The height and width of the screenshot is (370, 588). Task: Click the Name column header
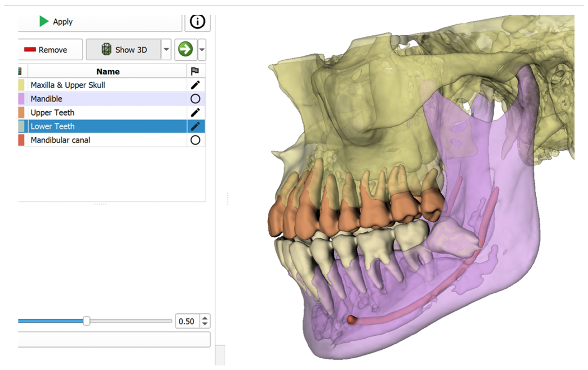click(x=108, y=71)
